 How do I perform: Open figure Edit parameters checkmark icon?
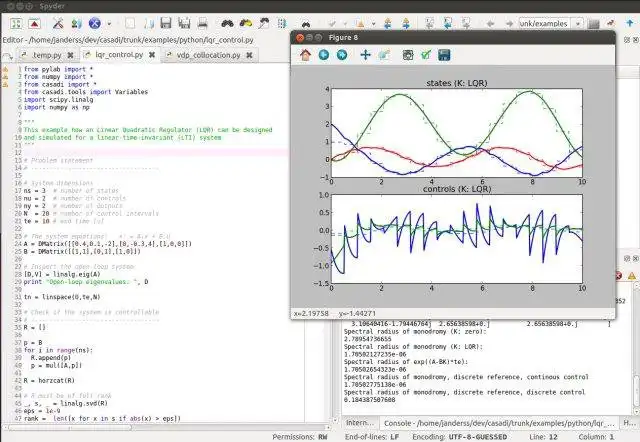coord(426,55)
